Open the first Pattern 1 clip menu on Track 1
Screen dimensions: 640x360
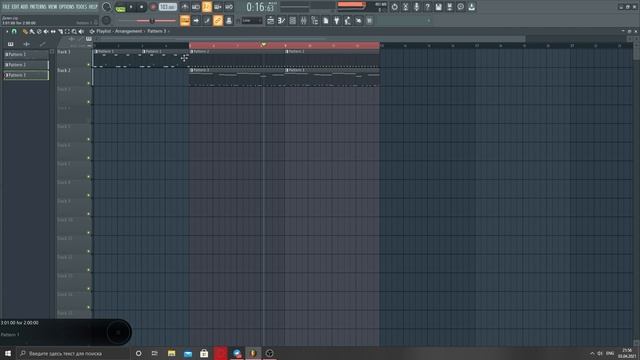coord(96,52)
